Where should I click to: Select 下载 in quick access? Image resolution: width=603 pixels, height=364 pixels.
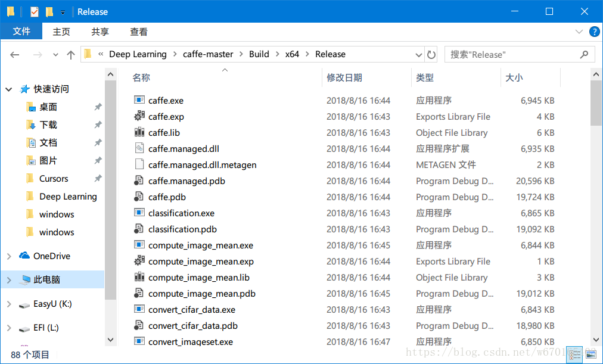[x=48, y=125]
